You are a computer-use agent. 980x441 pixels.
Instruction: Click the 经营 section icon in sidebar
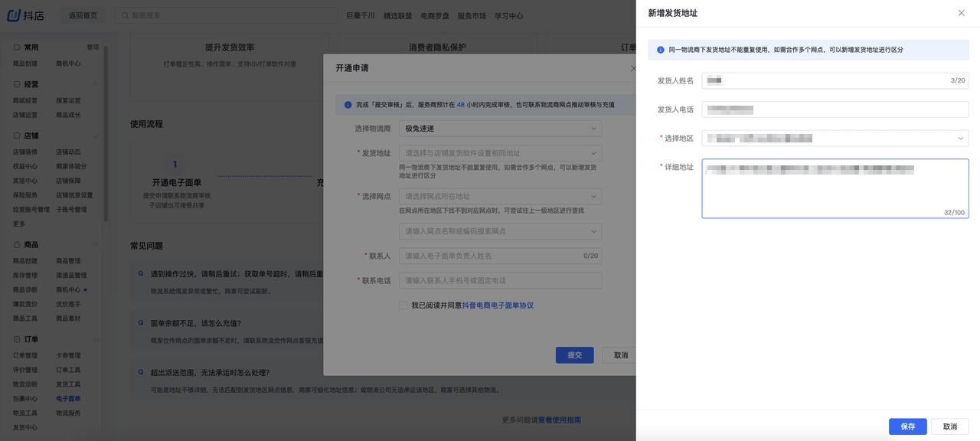pyautogui.click(x=17, y=84)
